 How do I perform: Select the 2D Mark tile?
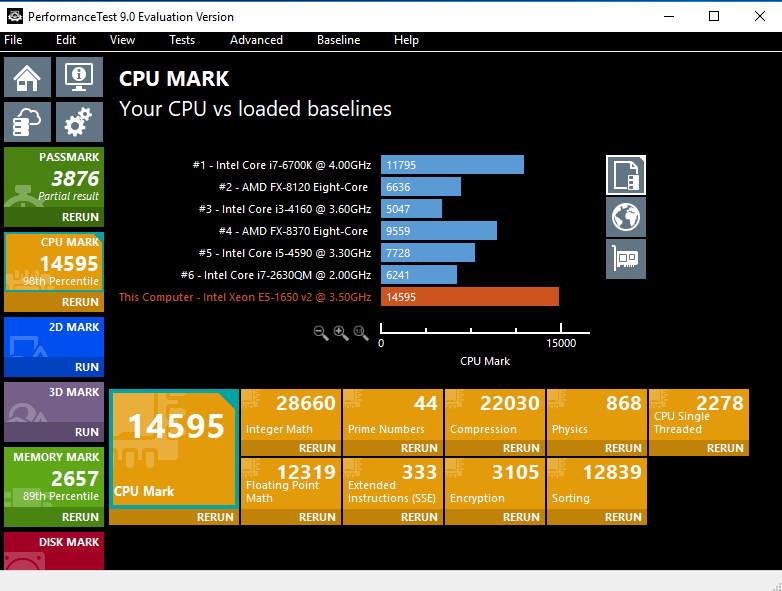pos(54,338)
